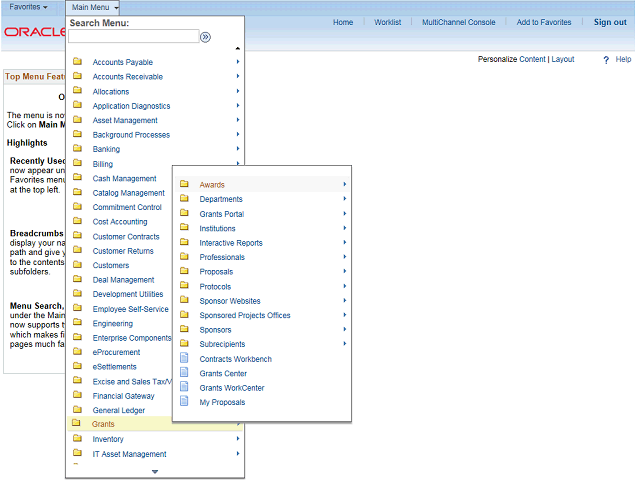This screenshot has width=640, height=480.
Task: Click the Help question mark icon
Action: 606,60
